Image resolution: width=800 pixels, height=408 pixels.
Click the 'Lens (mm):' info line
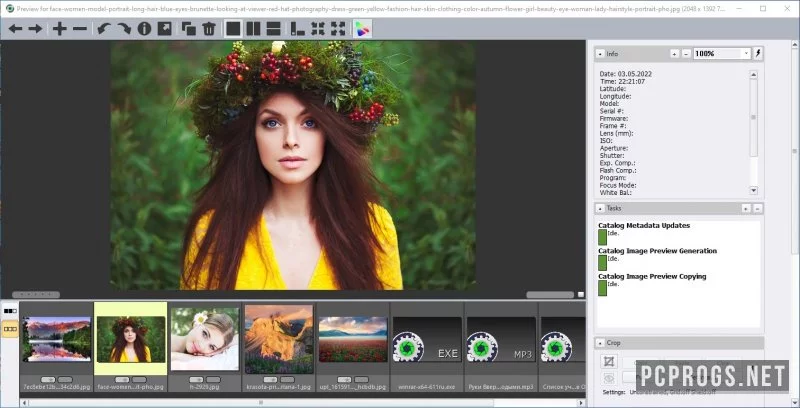pos(616,133)
